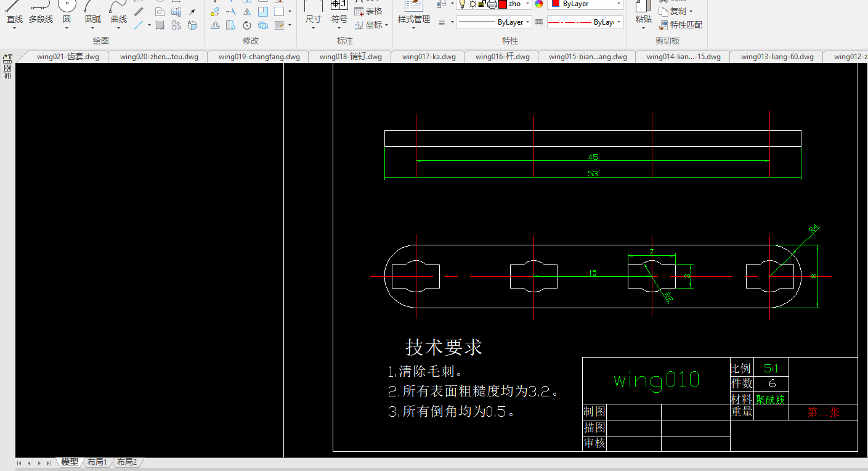Click the block insert icon in 绘图 panel

click(x=176, y=12)
